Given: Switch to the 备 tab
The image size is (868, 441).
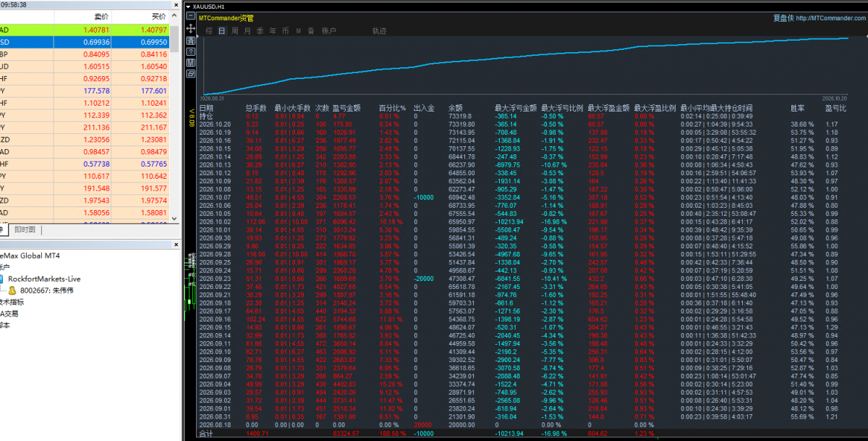Looking at the screenshot, I should (310, 31).
